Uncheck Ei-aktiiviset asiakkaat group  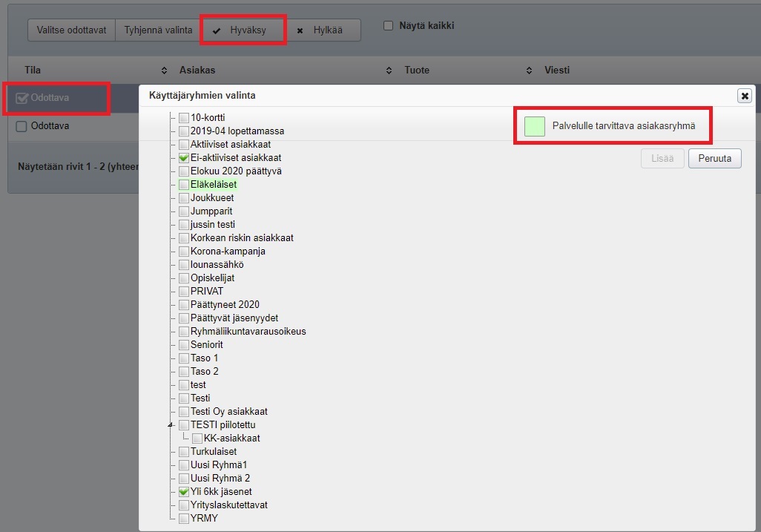(184, 158)
